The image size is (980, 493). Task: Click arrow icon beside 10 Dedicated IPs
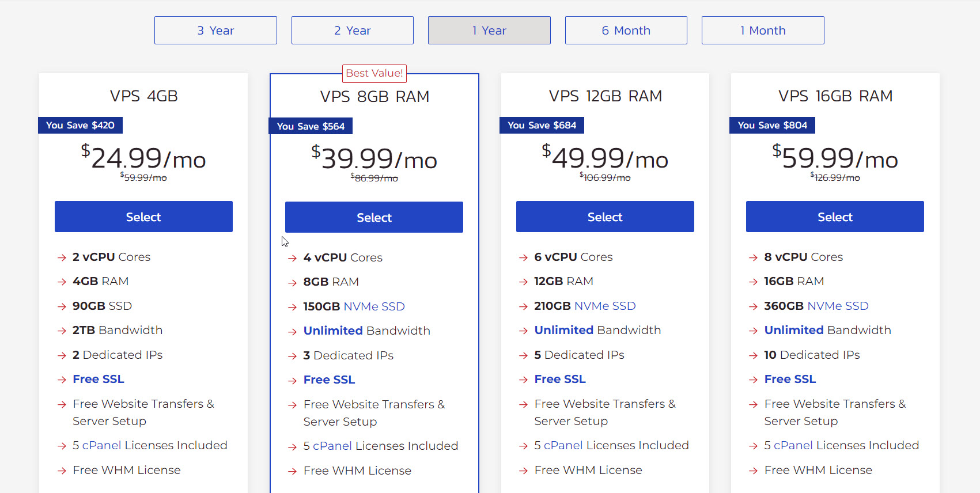tap(753, 355)
